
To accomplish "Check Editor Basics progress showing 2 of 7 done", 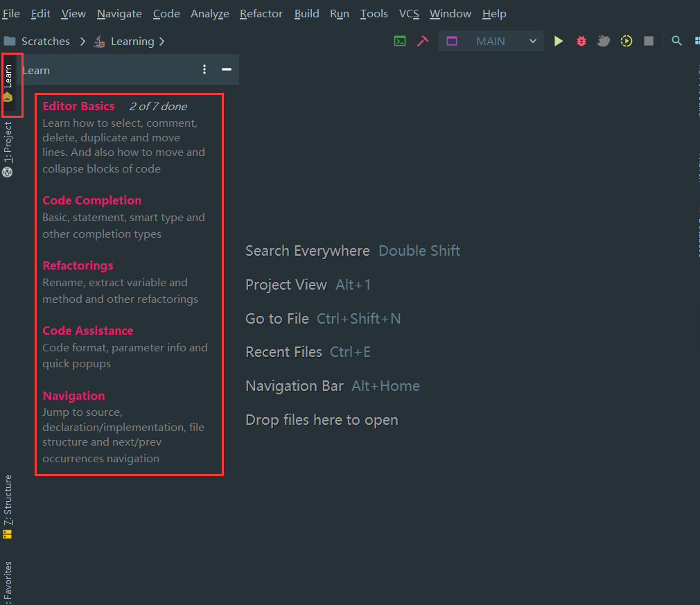I will pos(158,106).
